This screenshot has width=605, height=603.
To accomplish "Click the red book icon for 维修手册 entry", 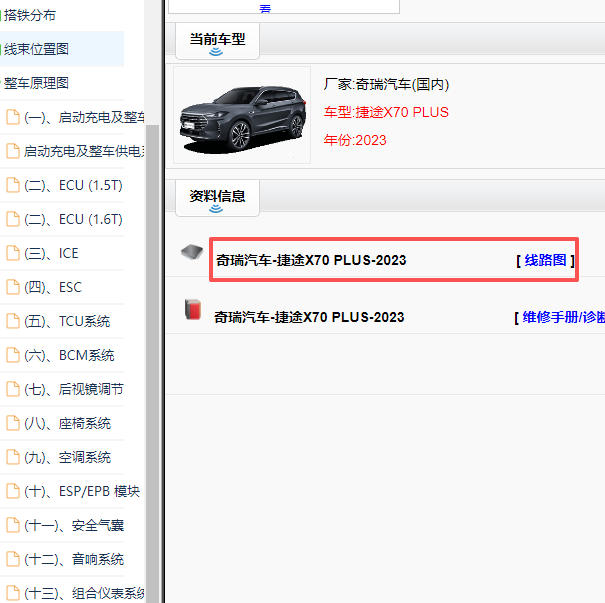I will click(x=193, y=309).
